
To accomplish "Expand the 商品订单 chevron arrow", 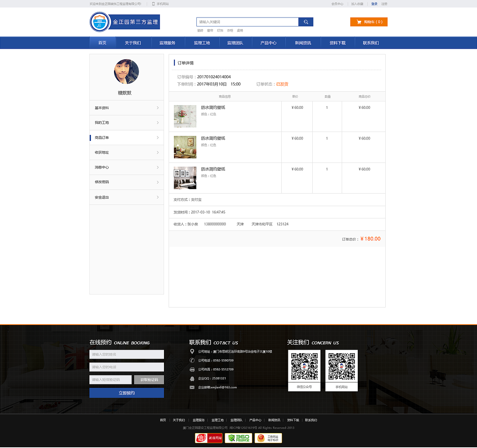I will (x=158, y=138).
